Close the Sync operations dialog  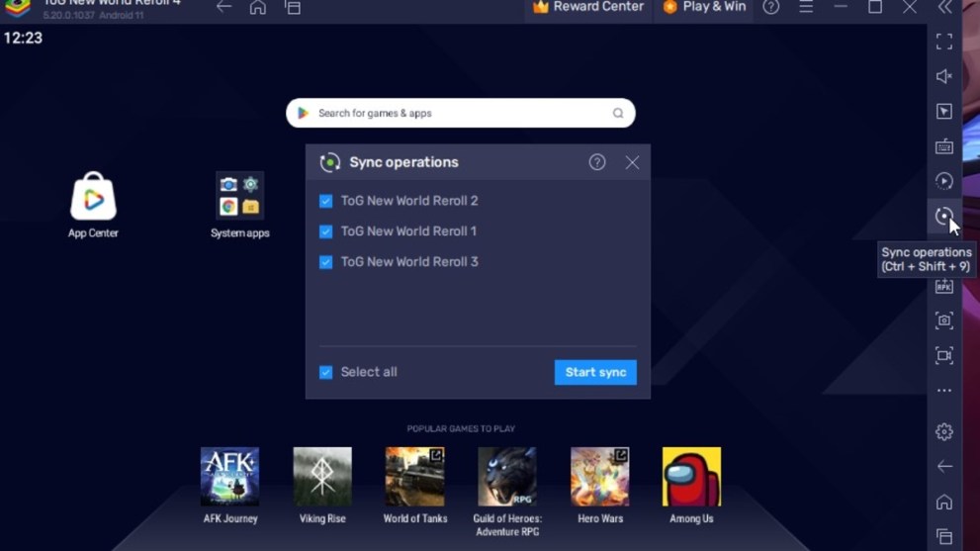[632, 162]
